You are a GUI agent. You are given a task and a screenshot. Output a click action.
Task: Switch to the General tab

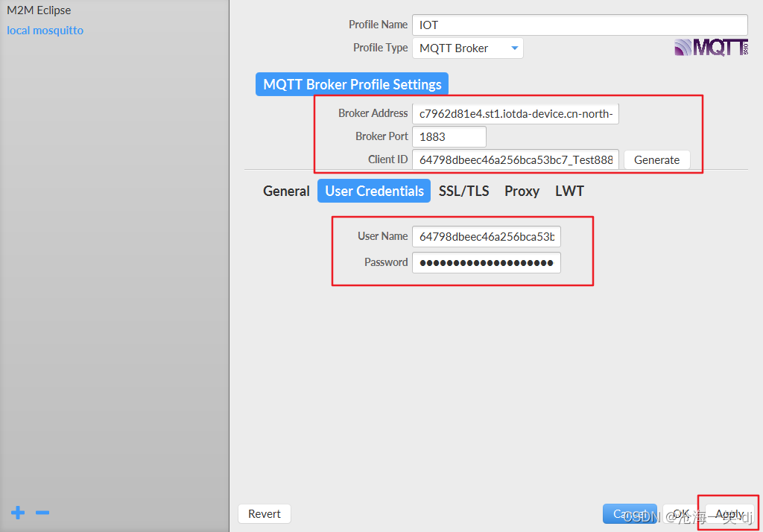pyautogui.click(x=286, y=191)
